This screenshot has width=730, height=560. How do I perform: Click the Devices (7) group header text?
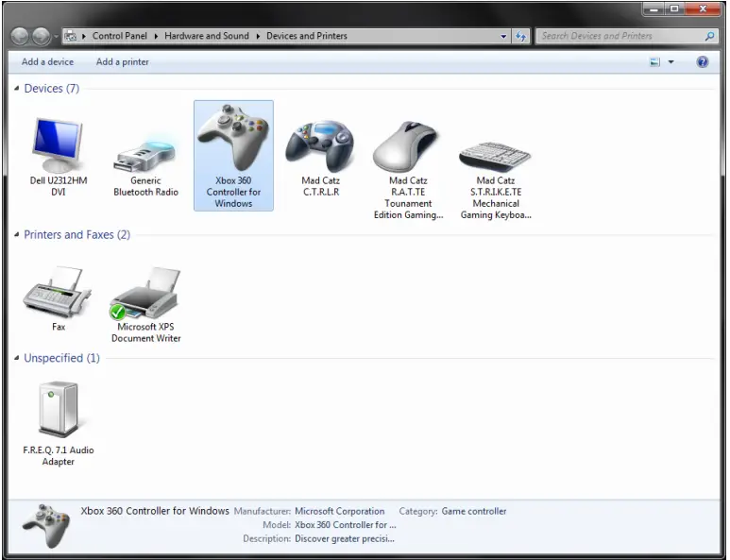coord(52,89)
